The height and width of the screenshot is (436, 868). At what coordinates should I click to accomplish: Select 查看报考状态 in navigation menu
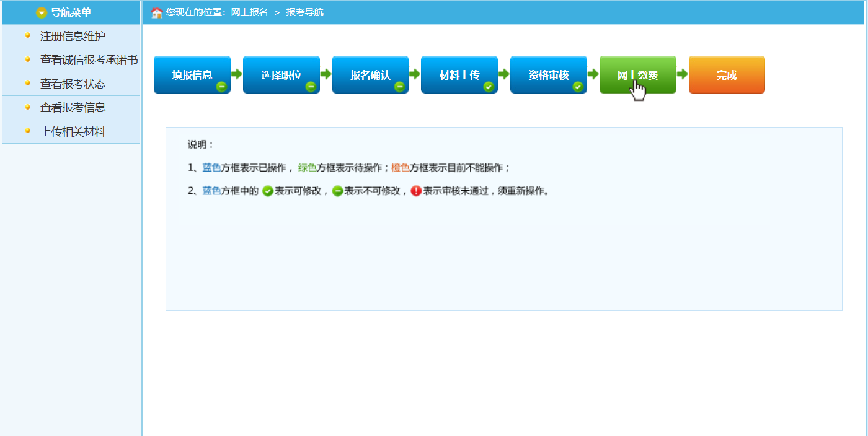click(x=73, y=84)
